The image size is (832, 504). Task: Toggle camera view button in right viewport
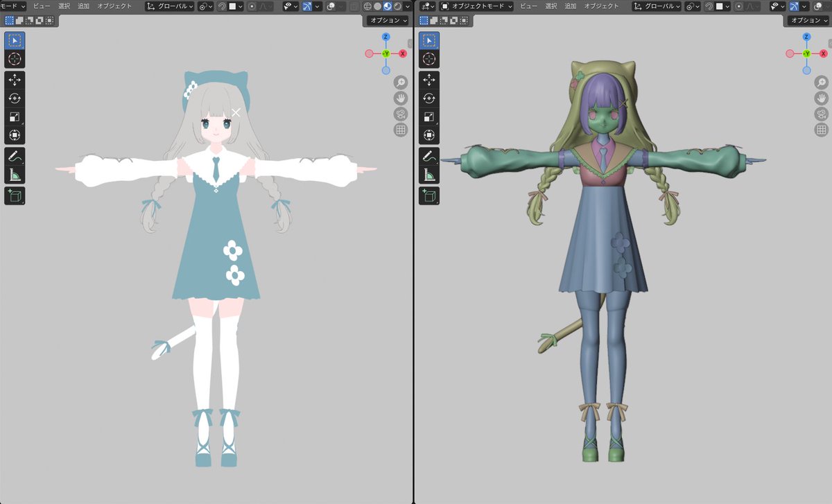[x=822, y=114]
